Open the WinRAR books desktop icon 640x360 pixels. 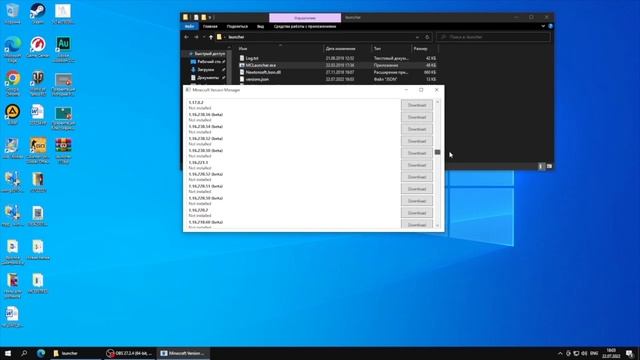click(63, 150)
